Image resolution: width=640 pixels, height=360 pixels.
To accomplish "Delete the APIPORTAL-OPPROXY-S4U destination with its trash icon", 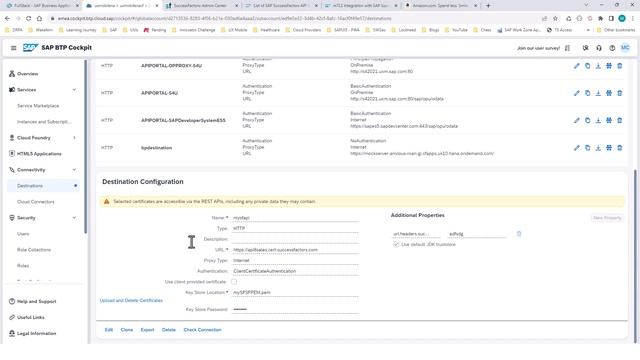I will coord(620,66).
